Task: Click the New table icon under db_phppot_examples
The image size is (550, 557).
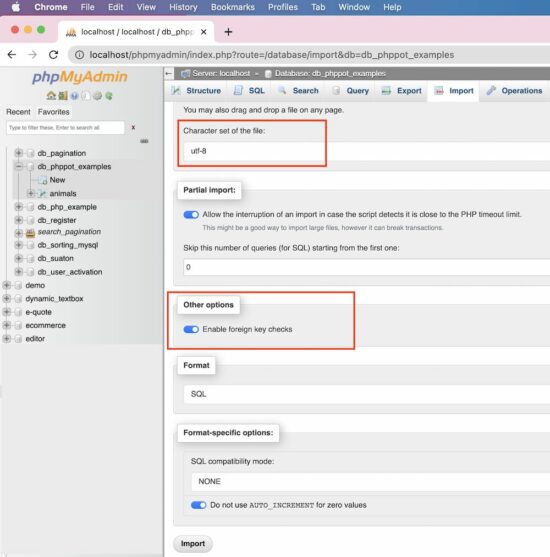Action: (43, 180)
